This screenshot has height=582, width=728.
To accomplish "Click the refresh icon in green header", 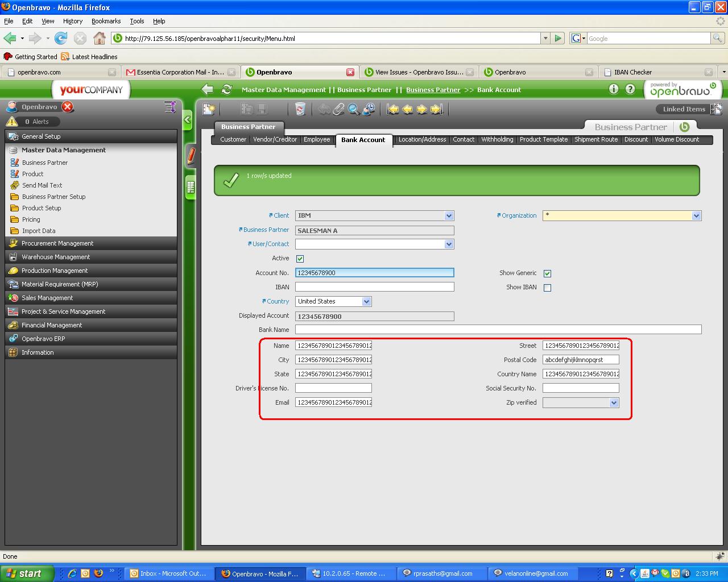I will point(226,90).
